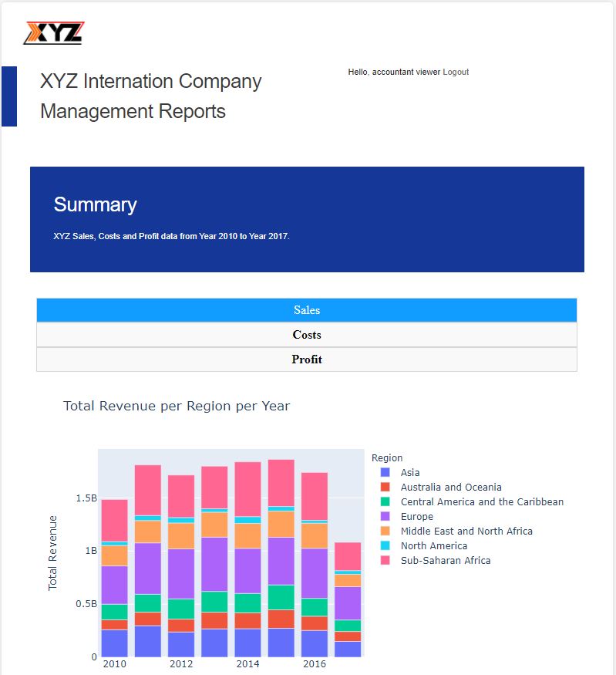Switch to the Sales tab
This screenshot has width=616, height=675.
(x=306, y=310)
